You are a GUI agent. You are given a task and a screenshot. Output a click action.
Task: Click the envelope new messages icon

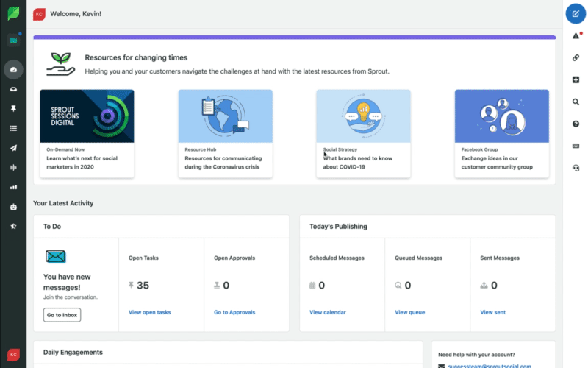pos(56,256)
